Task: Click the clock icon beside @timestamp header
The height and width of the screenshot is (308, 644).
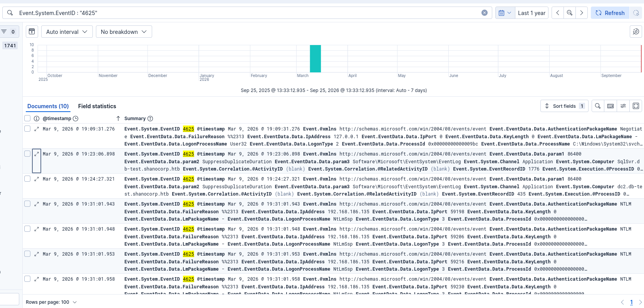Action: (75, 119)
